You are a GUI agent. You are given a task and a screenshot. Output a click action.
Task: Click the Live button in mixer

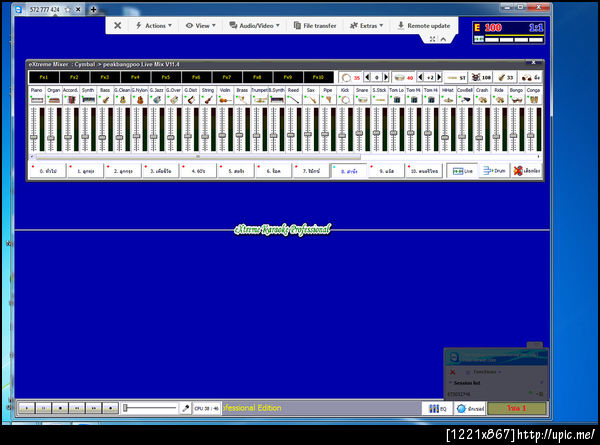462,171
